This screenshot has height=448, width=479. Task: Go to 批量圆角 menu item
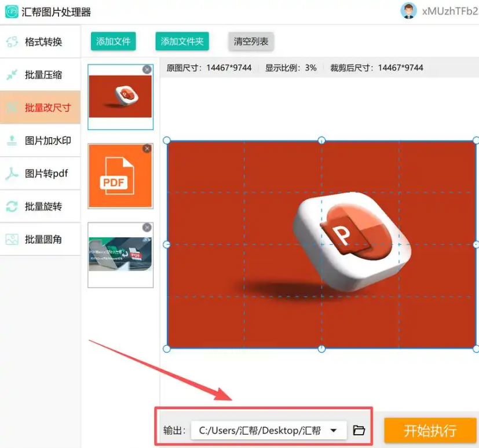[40, 239]
